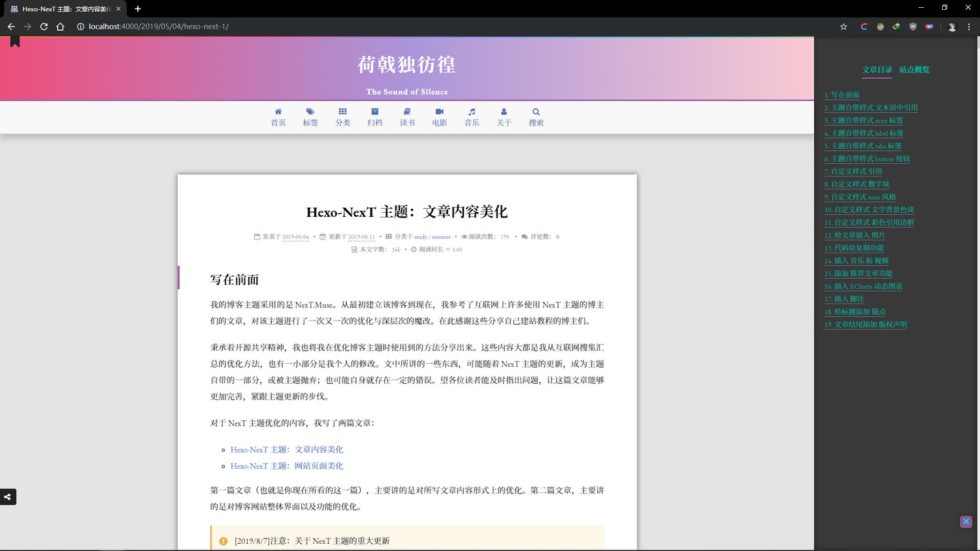The height and width of the screenshot is (551, 980).
Task: View site information for localhost
Action: click(x=81, y=27)
